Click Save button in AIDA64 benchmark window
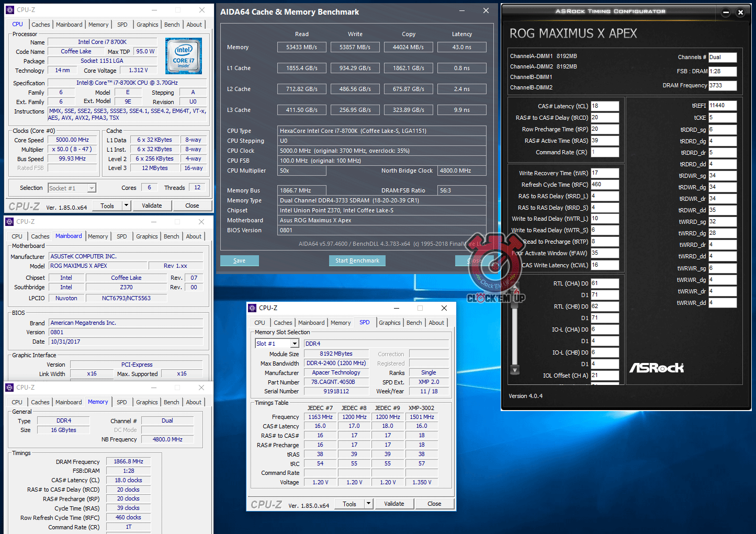 click(239, 260)
